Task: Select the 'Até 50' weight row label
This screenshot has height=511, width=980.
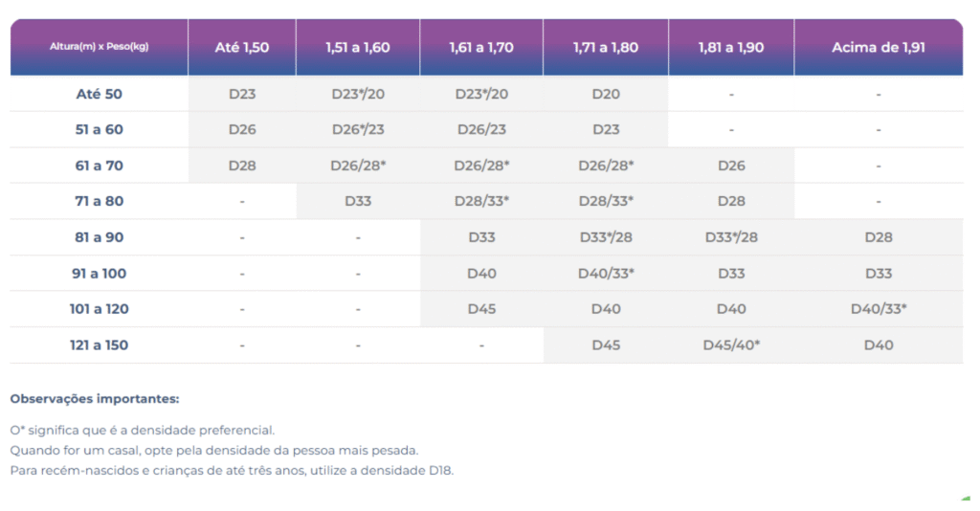Action: tap(100, 94)
